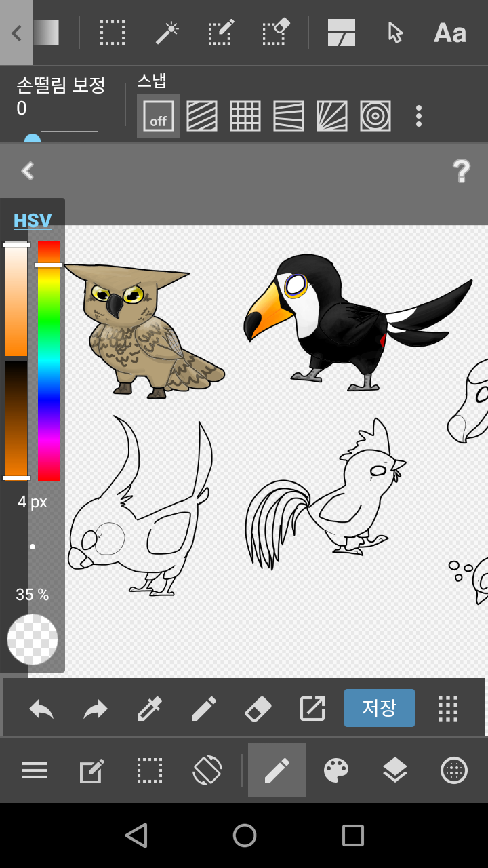The width and height of the screenshot is (488, 868).
Task: Tap the transparent color swatch circle
Action: pos(33,639)
